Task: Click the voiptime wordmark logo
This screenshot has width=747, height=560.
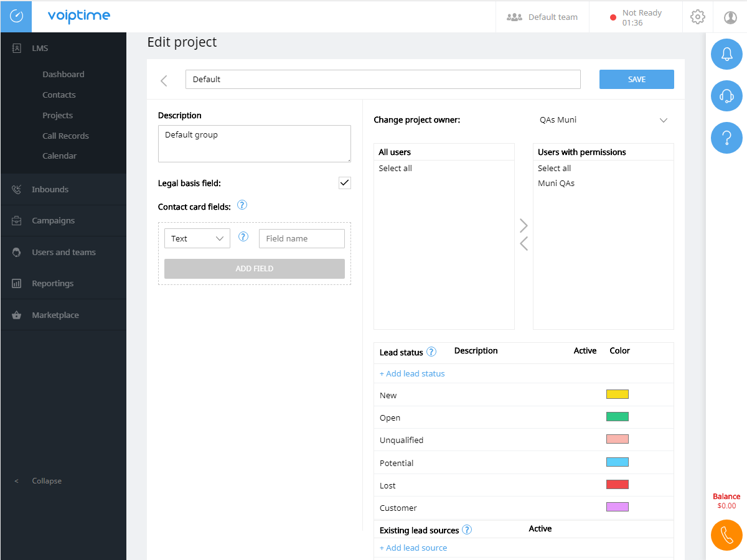Action: [x=79, y=17]
